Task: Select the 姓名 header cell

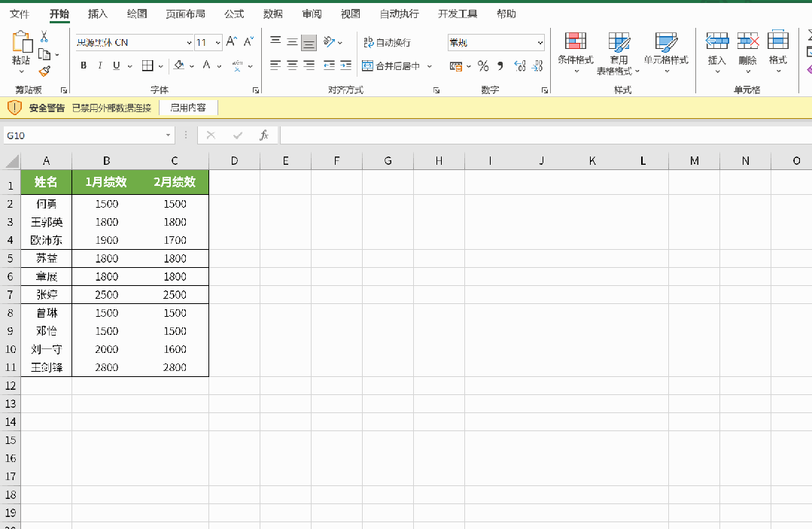Action: pyautogui.click(x=46, y=181)
